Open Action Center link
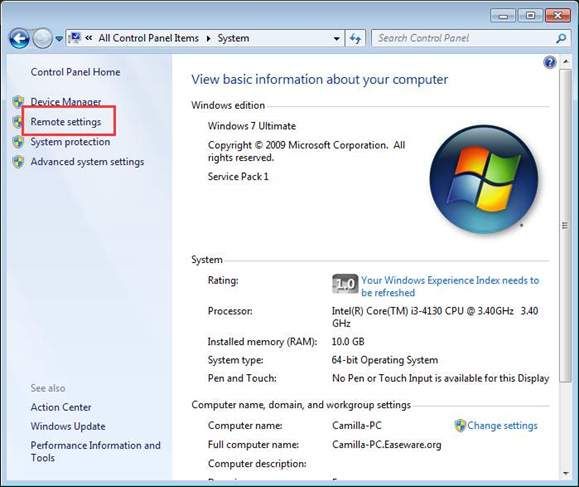 tap(61, 407)
